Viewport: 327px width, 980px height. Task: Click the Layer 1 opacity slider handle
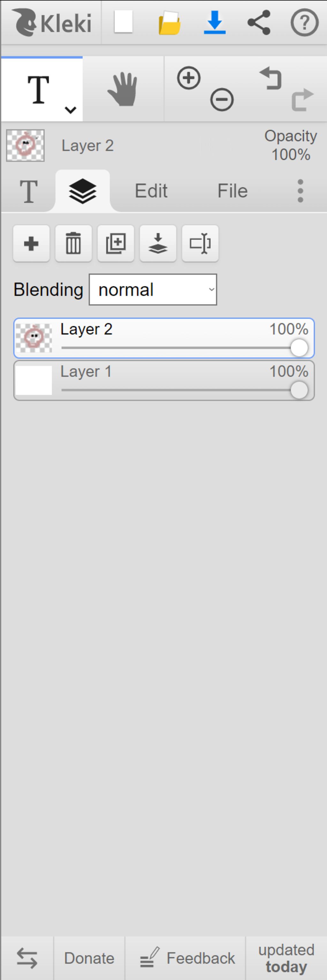coord(299,390)
